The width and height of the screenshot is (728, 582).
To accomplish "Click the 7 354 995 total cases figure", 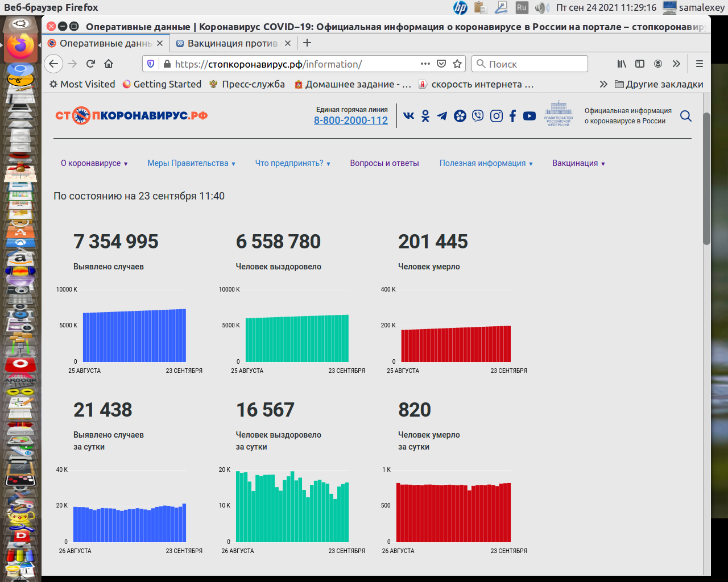I will coord(116,242).
